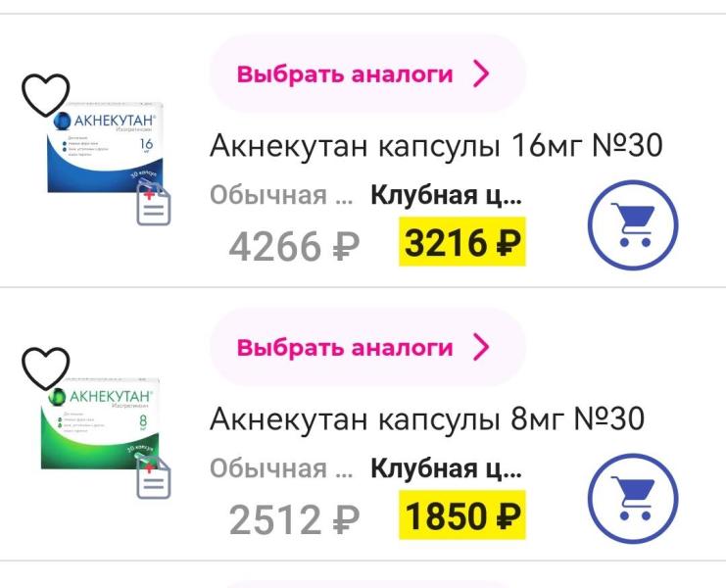Click pink chevron arrow above Акнекутан 16мг

coord(481,74)
